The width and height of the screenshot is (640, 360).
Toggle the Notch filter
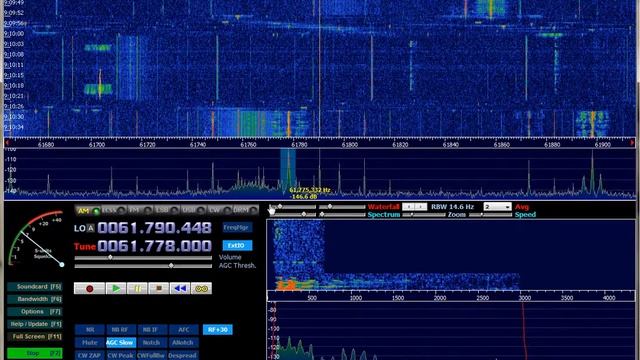pos(152,342)
